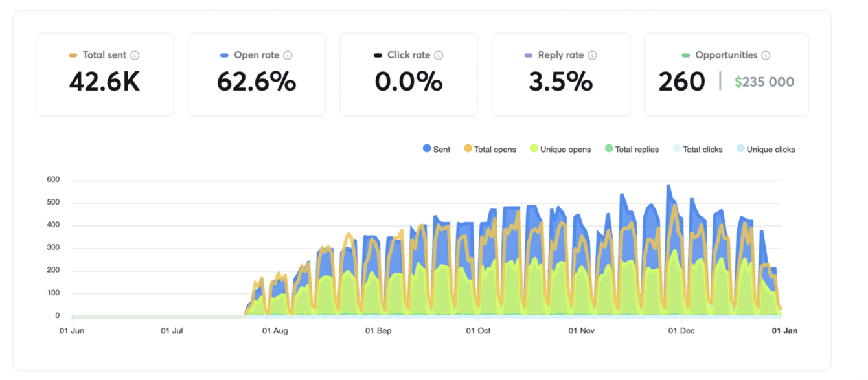Select the Open rate 62.6% card
The width and height of the screenshot is (868, 380).
pyautogui.click(x=257, y=74)
